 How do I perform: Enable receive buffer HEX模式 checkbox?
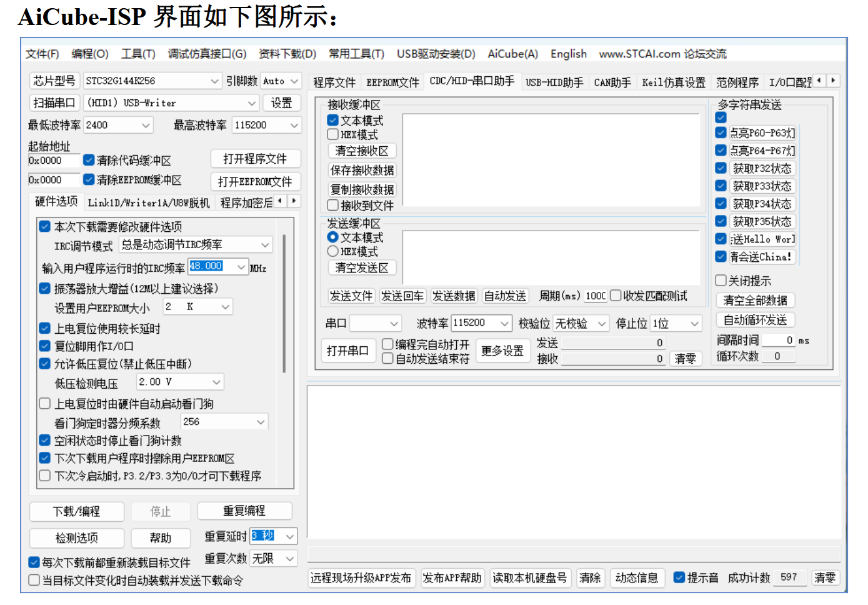tap(333, 134)
